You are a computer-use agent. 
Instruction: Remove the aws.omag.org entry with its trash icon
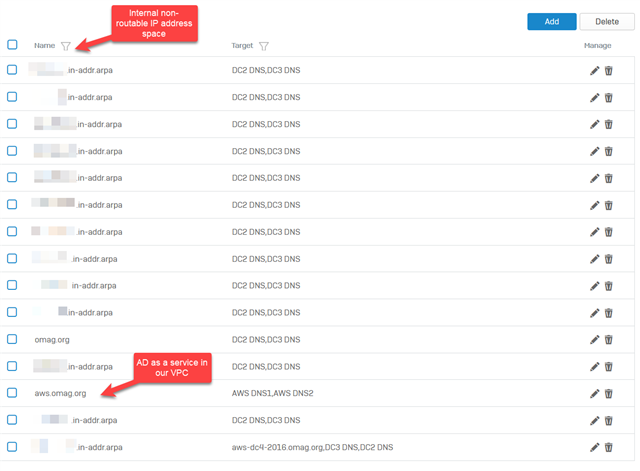[x=609, y=393]
